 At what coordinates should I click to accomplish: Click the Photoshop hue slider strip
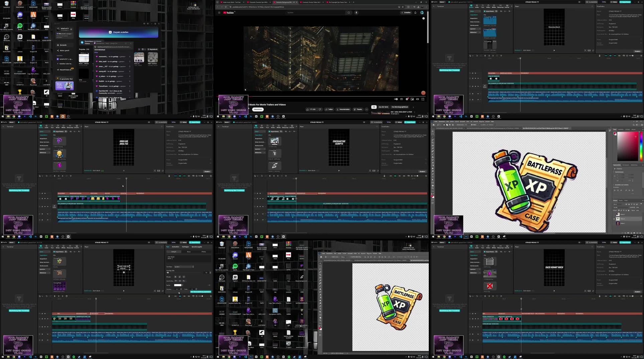tap(641, 146)
